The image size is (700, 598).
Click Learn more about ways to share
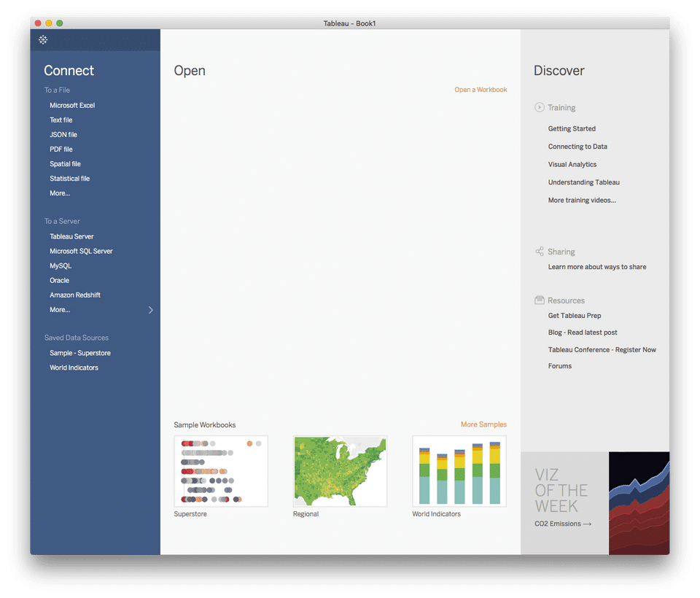click(597, 267)
